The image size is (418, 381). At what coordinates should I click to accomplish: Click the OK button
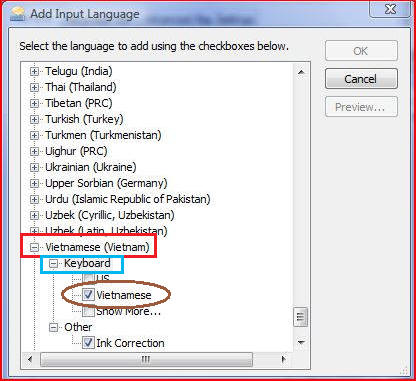361,51
